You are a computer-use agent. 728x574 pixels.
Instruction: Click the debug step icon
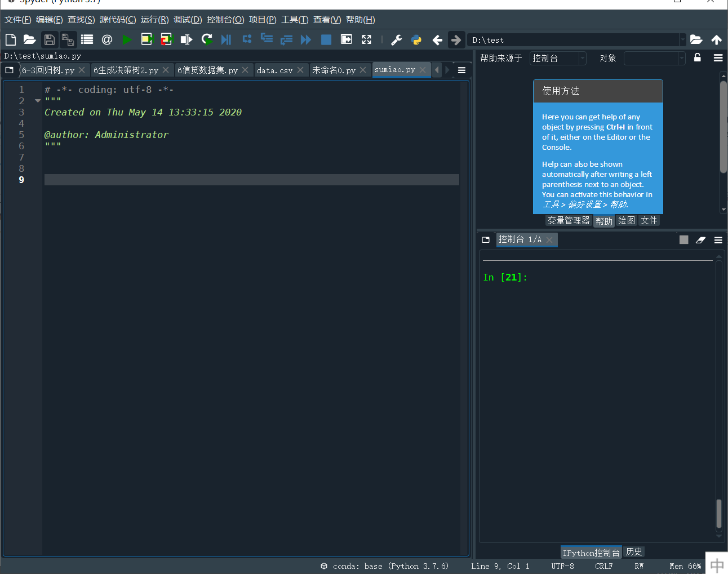click(247, 39)
